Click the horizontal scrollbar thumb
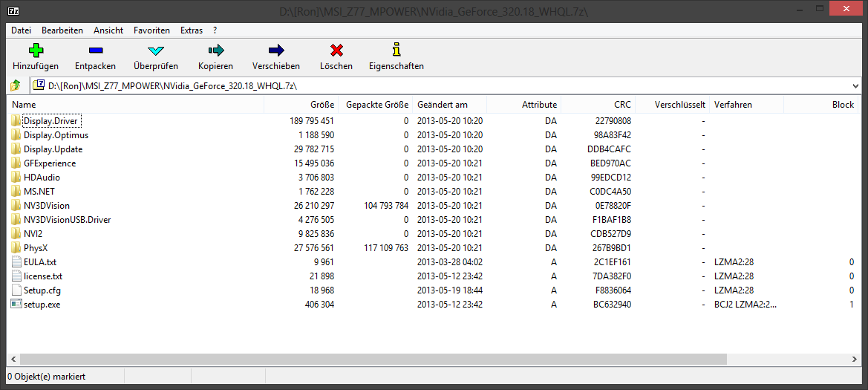 (371, 359)
